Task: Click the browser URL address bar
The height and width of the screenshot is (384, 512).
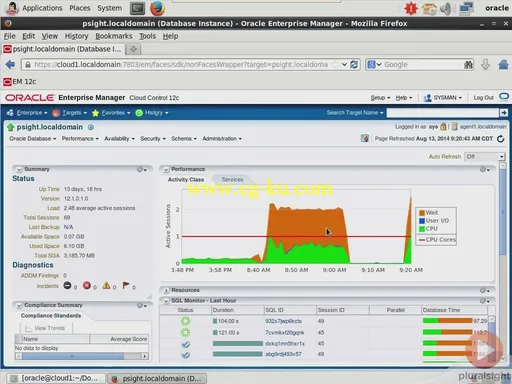Action: [181, 65]
